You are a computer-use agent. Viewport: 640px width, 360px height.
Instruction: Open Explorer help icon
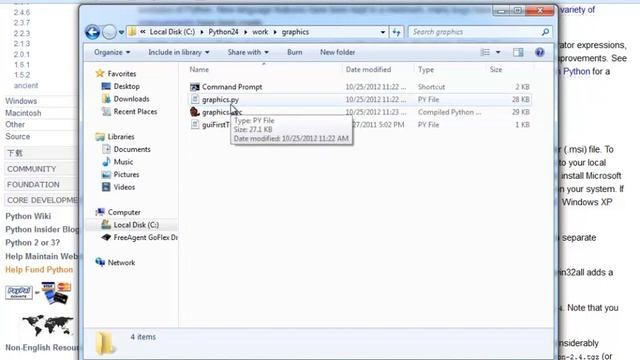click(540, 52)
